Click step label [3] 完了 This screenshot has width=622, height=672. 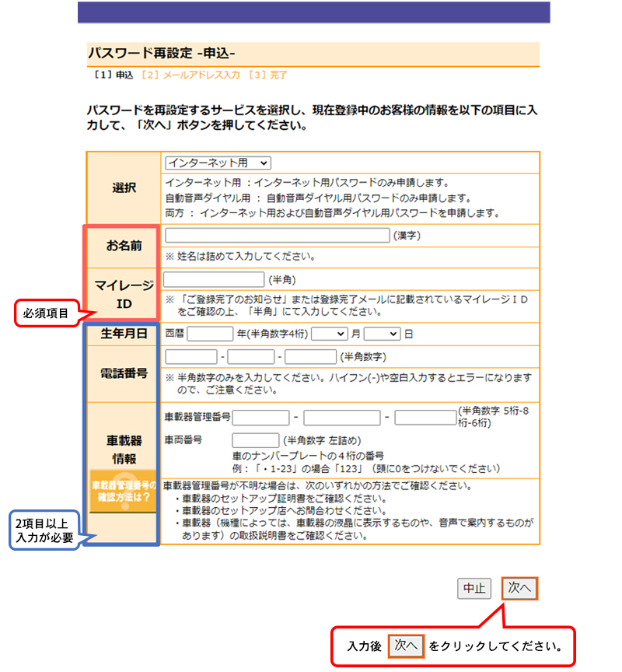[x=267, y=75]
